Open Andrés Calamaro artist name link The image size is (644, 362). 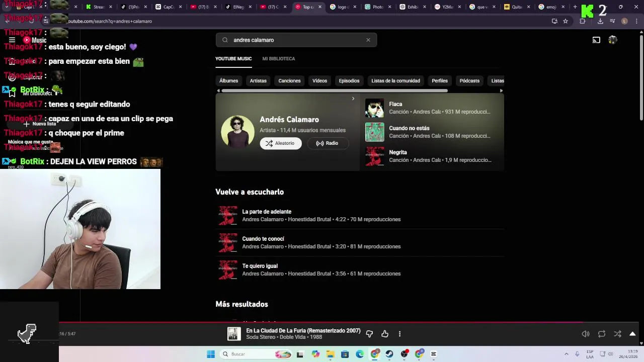click(289, 120)
